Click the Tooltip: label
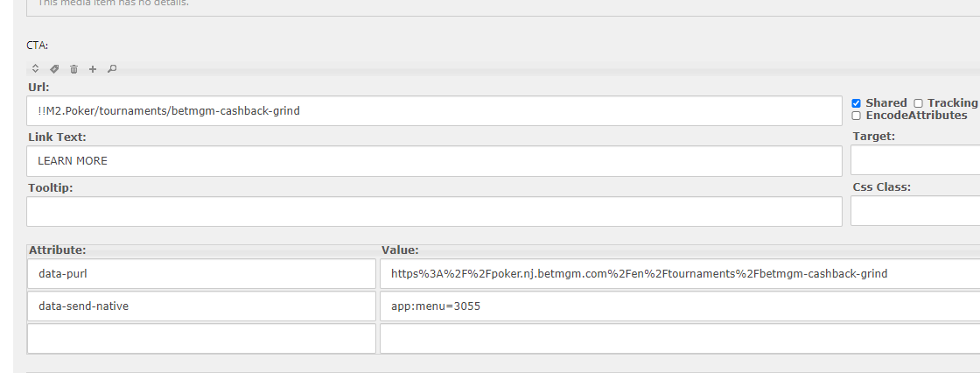Viewport: 980px width, 373px height. click(51, 187)
